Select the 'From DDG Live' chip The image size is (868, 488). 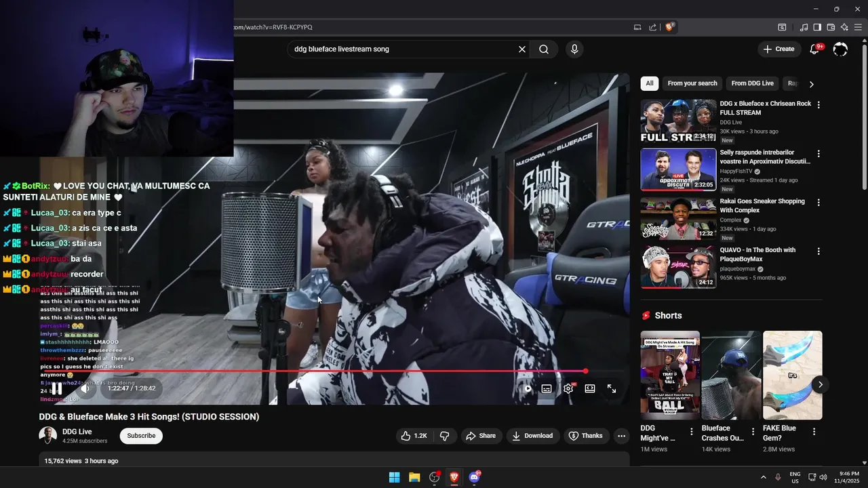pos(752,83)
